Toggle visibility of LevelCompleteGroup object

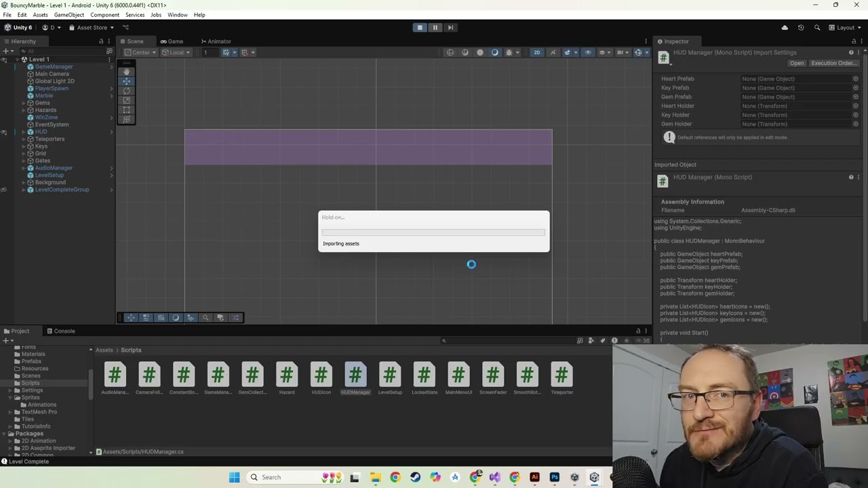point(4,190)
